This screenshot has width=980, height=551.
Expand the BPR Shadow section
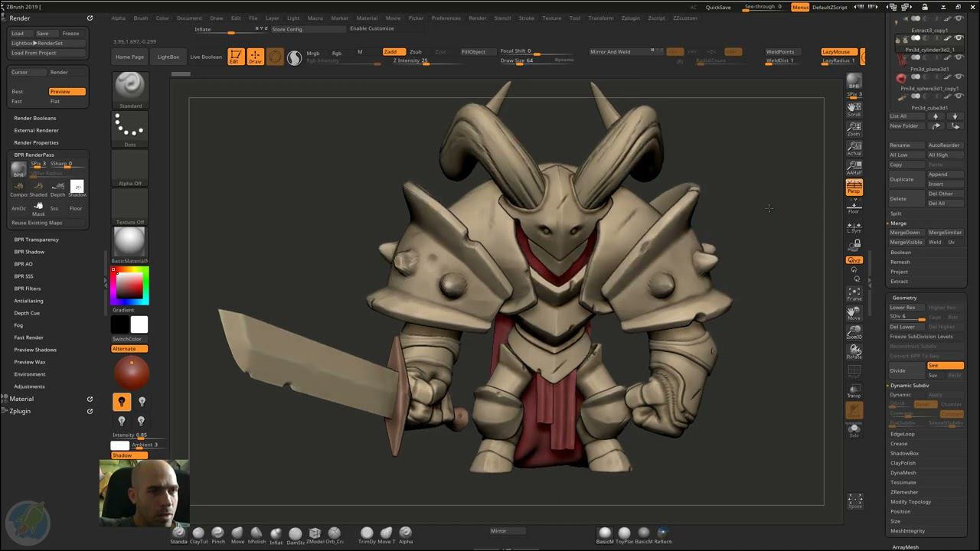pyautogui.click(x=29, y=252)
